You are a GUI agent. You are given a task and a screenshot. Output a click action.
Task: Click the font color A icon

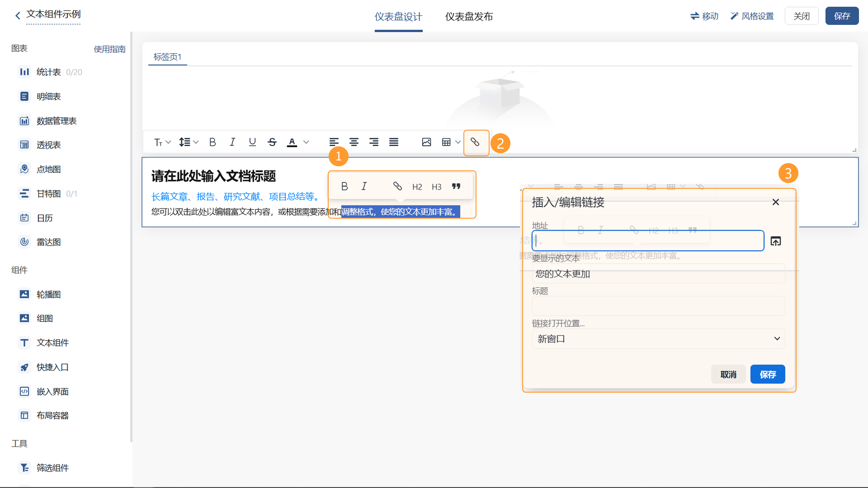[292, 143]
